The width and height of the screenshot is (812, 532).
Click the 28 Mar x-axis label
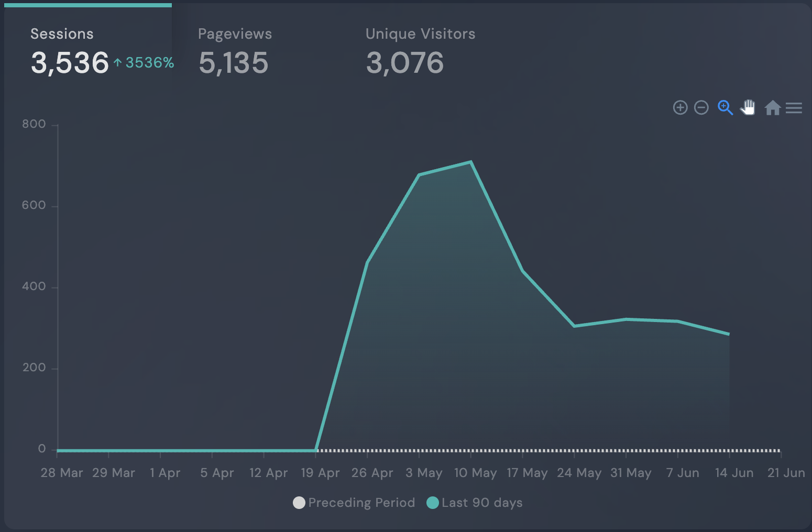62,473
